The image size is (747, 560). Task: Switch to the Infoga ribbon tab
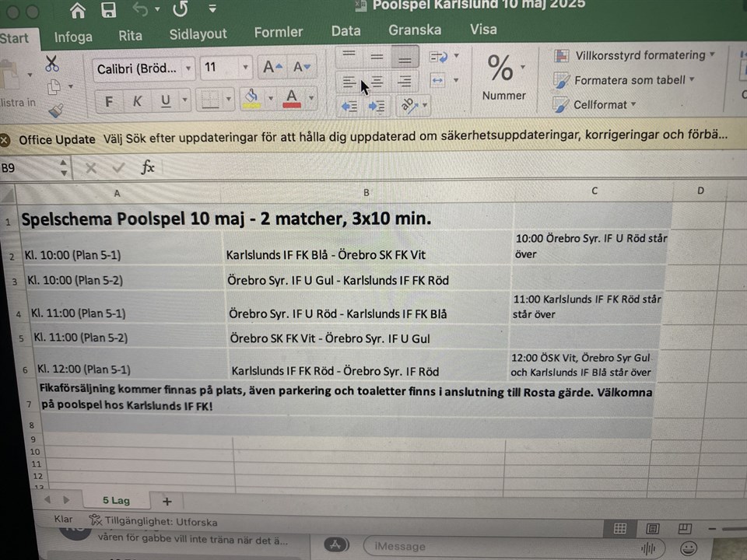coord(73,37)
